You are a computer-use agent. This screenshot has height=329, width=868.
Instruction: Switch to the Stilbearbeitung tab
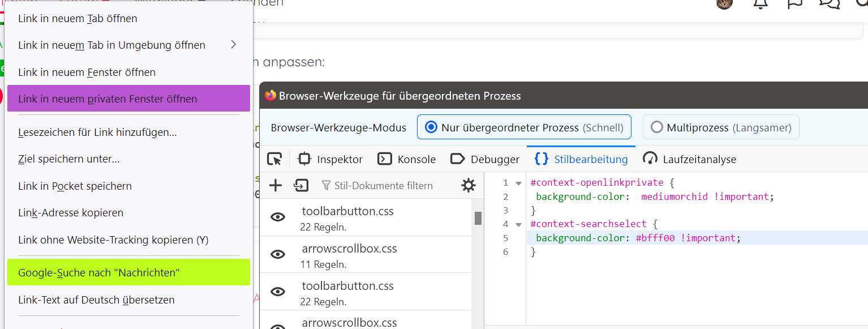582,159
